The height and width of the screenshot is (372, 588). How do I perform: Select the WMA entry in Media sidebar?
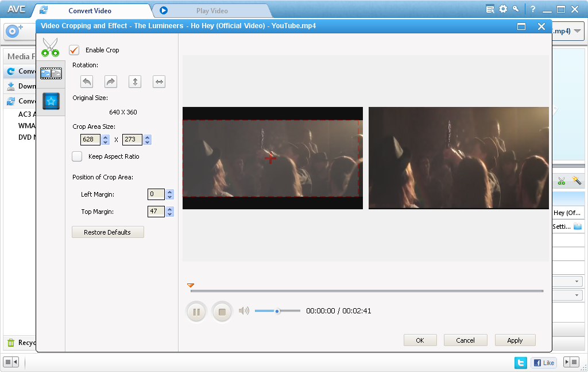[26, 126]
